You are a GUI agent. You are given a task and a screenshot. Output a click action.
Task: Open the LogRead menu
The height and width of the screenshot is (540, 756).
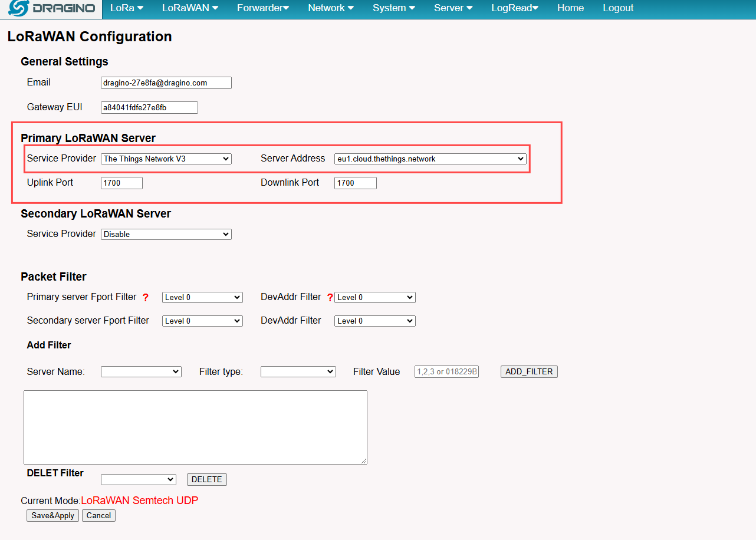pos(515,8)
